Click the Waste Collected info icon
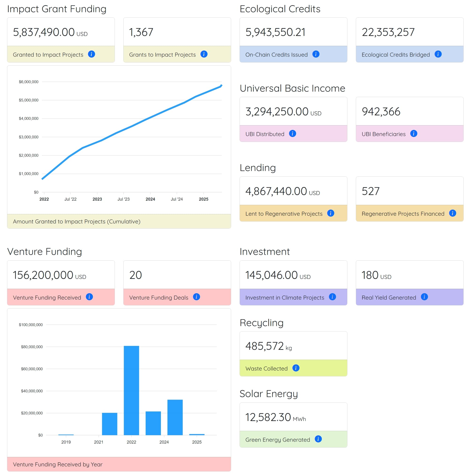The height and width of the screenshot is (476, 466). [x=296, y=368]
